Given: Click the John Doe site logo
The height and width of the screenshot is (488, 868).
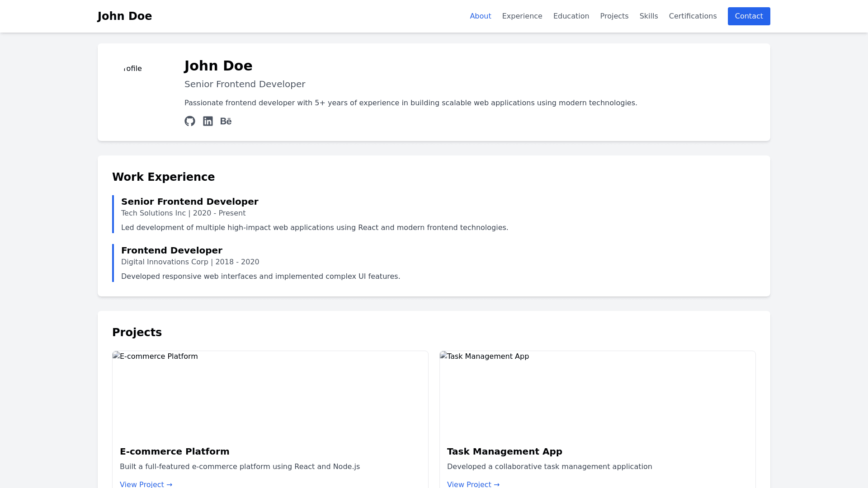Looking at the screenshot, I should [x=125, y=16].
